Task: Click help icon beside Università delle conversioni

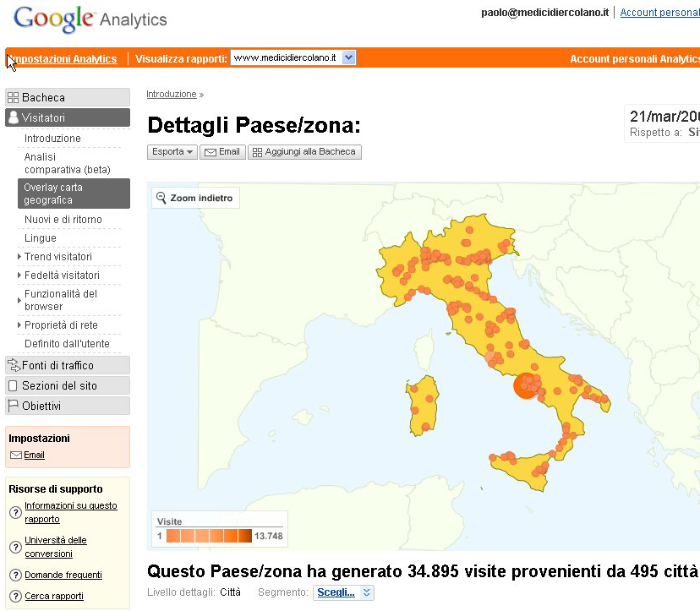Action: click(15, 547)
